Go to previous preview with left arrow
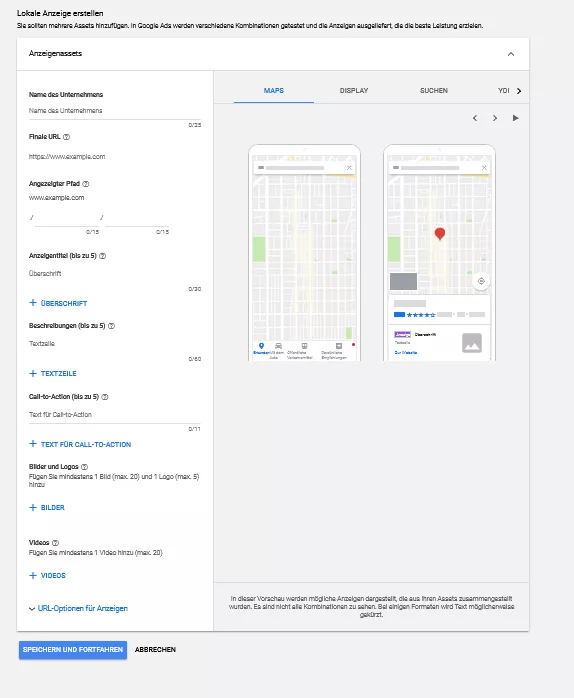 click(475, 118)
